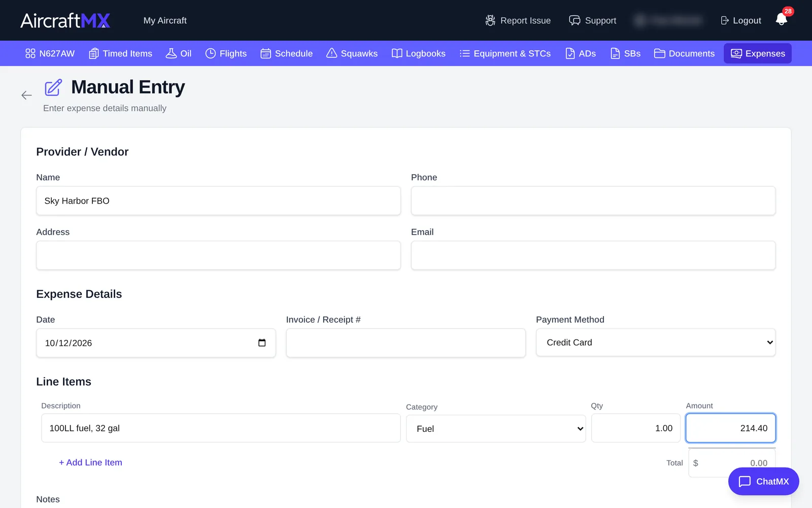This screenshot has height=508, width=812.
Task: Click the vendor Name field
Action: pyautogui.click(x=218, y=201)
